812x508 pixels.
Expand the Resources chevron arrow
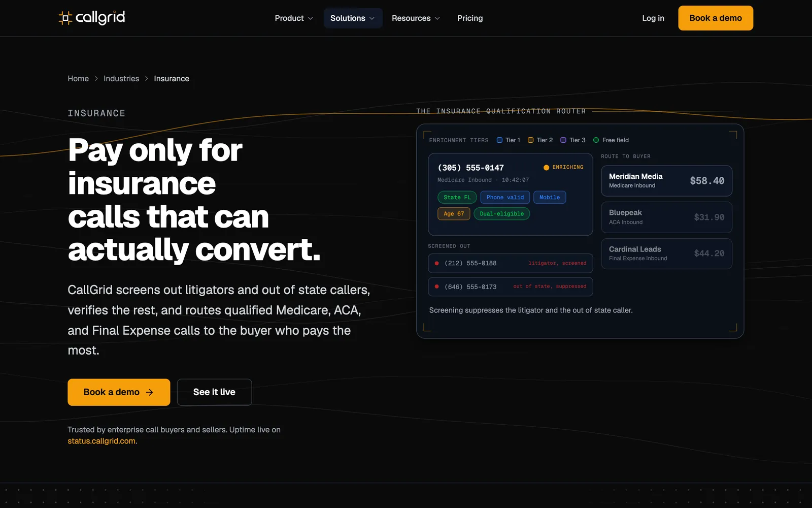coord(437,18)
